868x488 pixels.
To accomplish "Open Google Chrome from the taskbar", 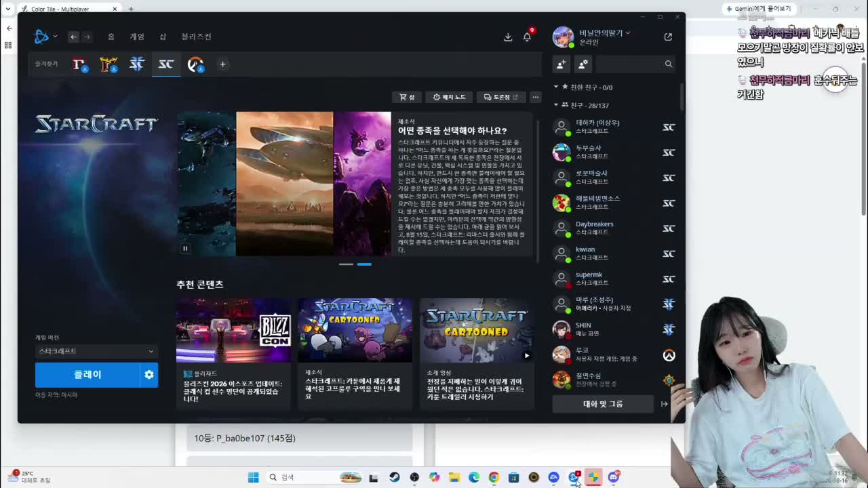I will tap(494, 477).
